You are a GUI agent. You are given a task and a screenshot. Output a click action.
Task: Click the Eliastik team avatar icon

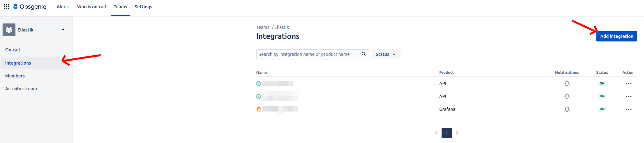pos(9,30)
